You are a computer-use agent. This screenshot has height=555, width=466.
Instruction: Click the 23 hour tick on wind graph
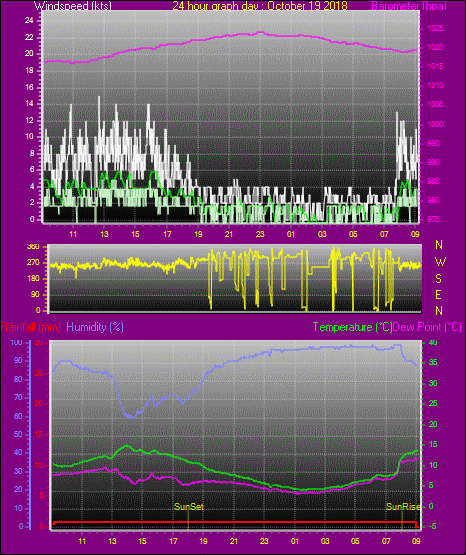(260, 234)
